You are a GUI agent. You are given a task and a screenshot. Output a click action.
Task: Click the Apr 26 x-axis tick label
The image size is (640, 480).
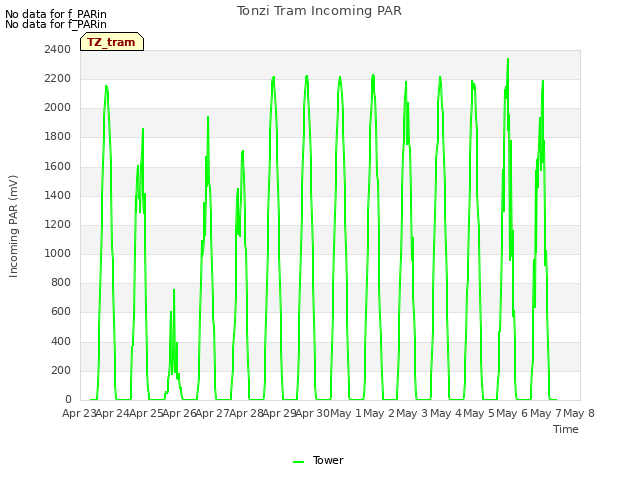pyautogui.click(x=180, y=413)
